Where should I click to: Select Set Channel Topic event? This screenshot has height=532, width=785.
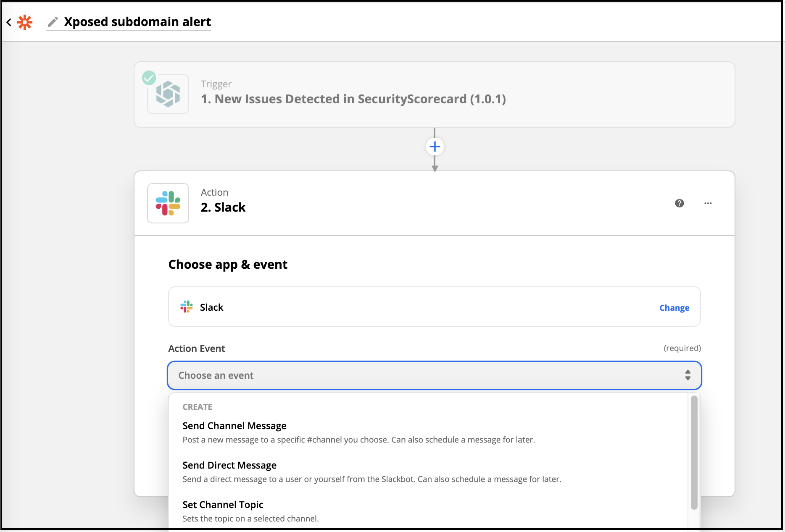(x=428, y=511)
